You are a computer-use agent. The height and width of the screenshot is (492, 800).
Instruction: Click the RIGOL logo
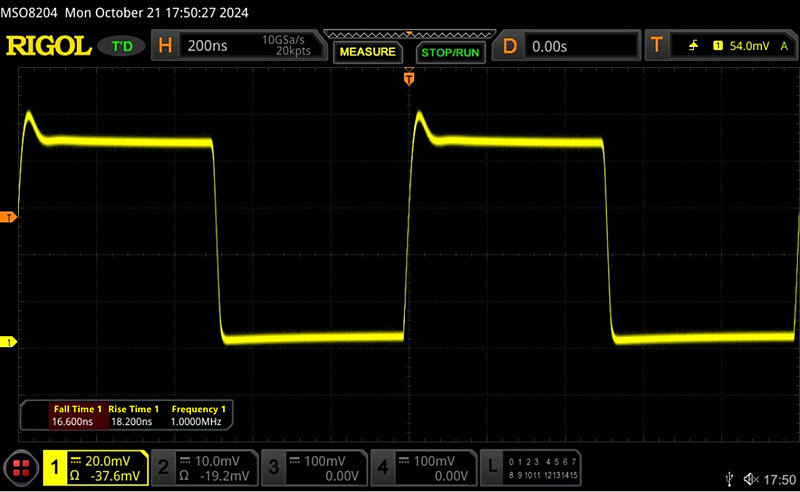point(48,46)
